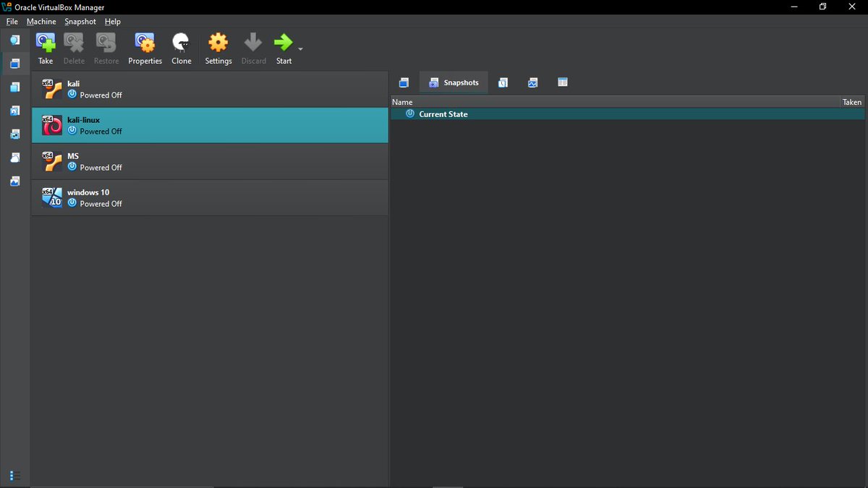The height and width of the screenshot is (488, 868).
Task: Click the MS VM's x64 OS icon
Action: [51, 161]
